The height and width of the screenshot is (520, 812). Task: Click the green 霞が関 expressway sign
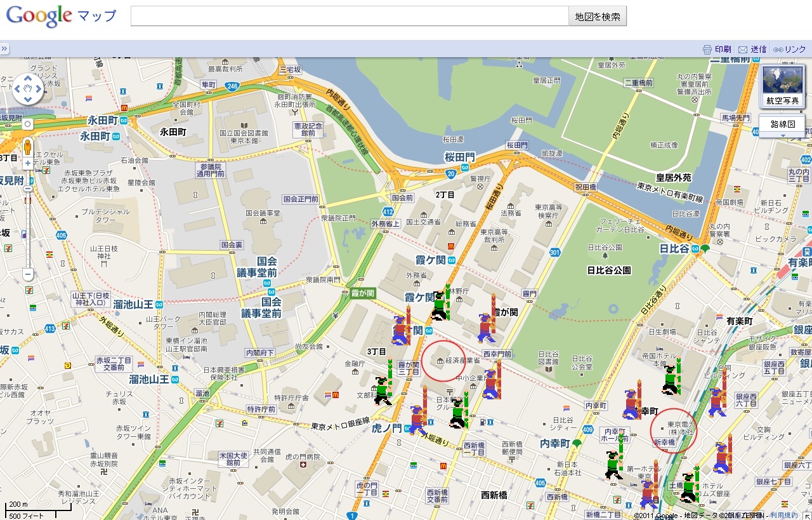pyautogui.click(x=363, y=293)
